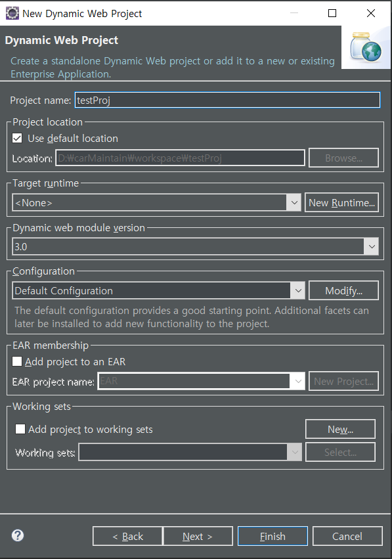Go to the Next wizard page
This screenshot has height=559, width=392.
pyautogui.click(x=198, y=536)
